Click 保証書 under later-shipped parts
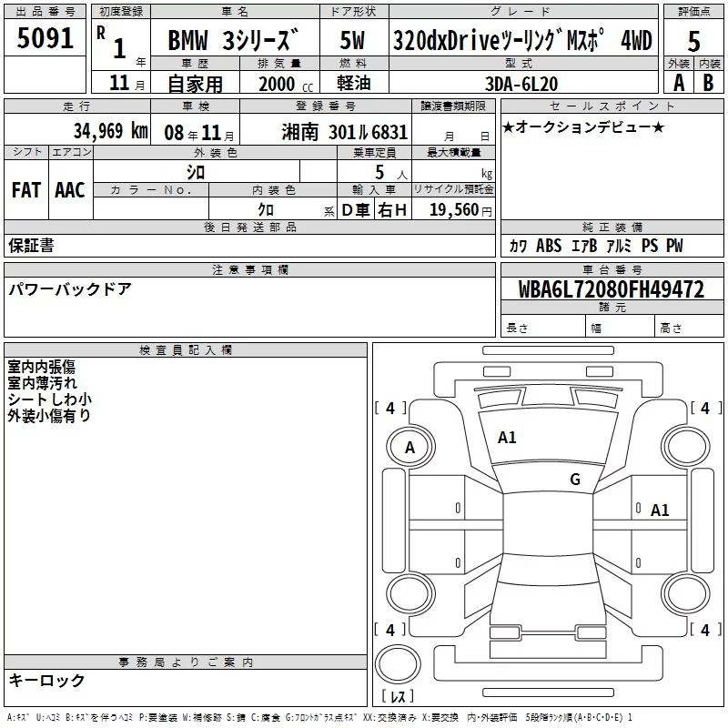Image resolution: width=728 pixels, height=728 pixels. tap(31, 246)
